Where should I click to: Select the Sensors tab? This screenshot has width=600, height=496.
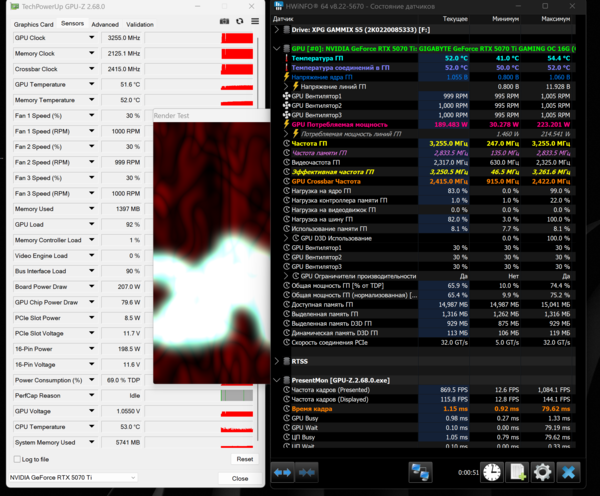[x=72, y=24]
